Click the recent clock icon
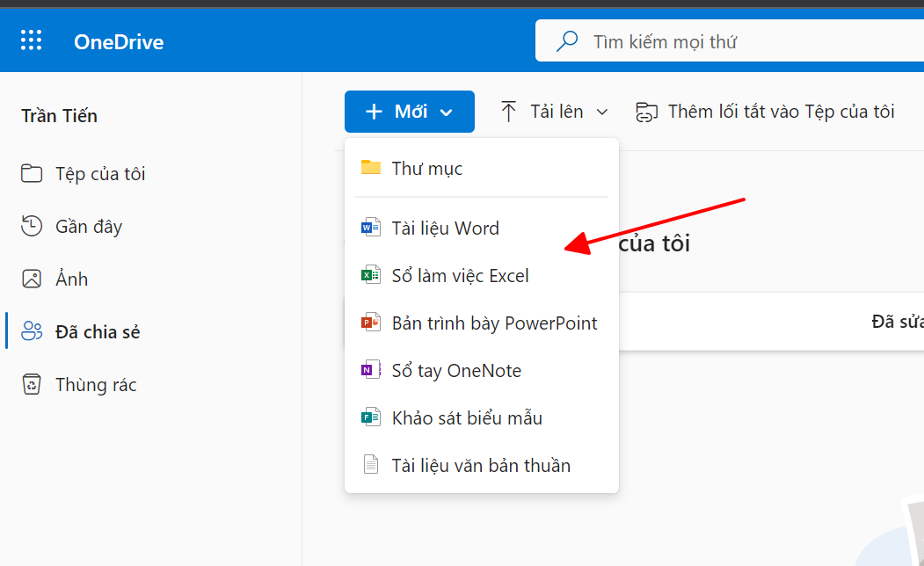Viewport: 924px width, 566px height. click(x=32, y=226)
